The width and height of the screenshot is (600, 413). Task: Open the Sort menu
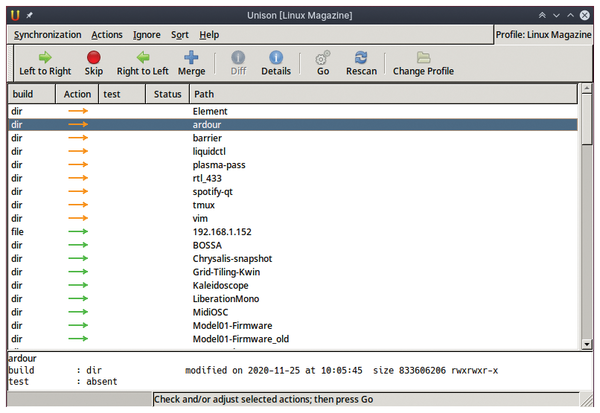(179, 35)
